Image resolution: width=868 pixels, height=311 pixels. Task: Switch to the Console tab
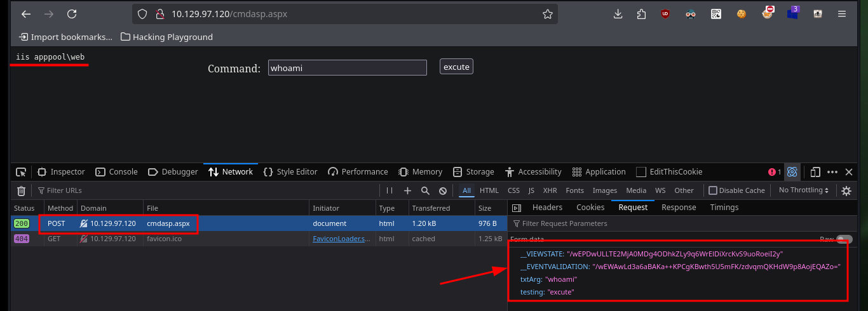pyautogui.click(x=116, y=172)
